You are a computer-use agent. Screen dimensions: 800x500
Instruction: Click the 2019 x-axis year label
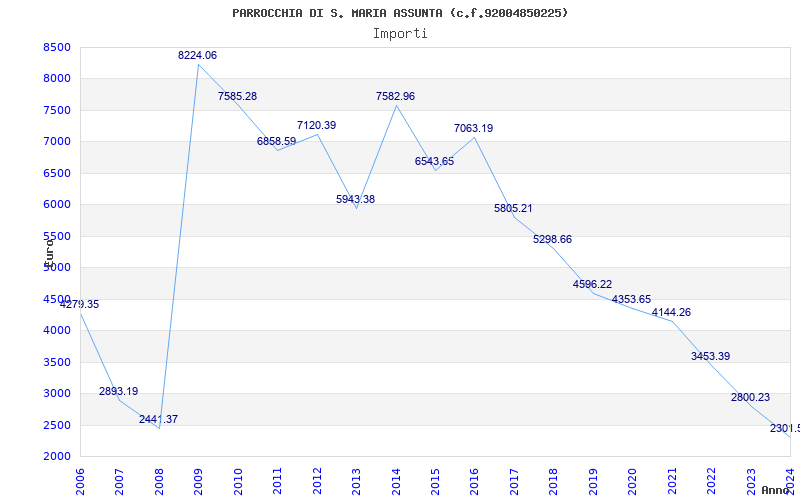(x=593, y=482)
